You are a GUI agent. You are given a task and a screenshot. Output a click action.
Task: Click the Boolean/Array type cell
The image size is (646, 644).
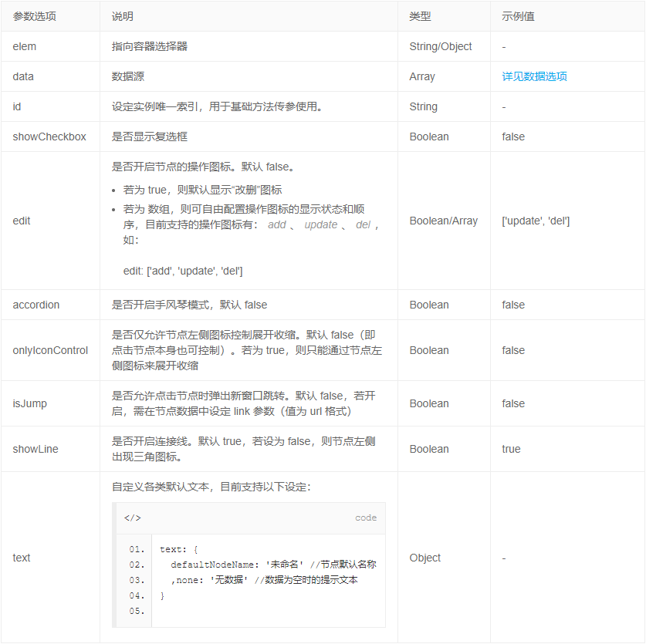tap(443, 221)
